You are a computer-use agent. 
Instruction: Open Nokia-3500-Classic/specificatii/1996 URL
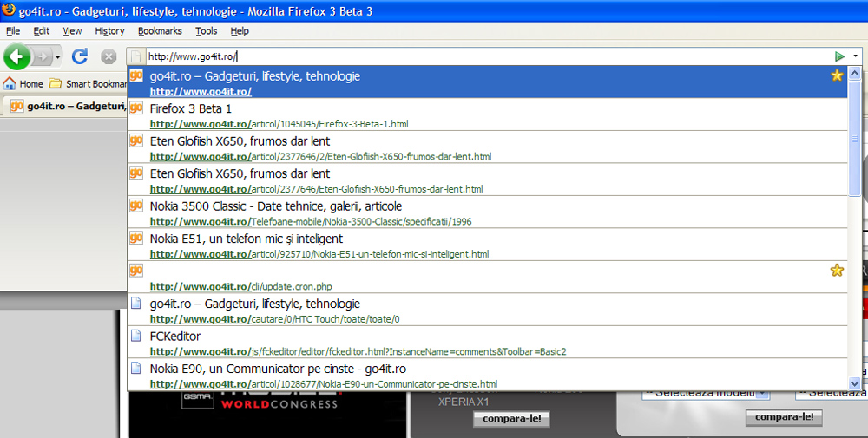[x=311, y=222]
